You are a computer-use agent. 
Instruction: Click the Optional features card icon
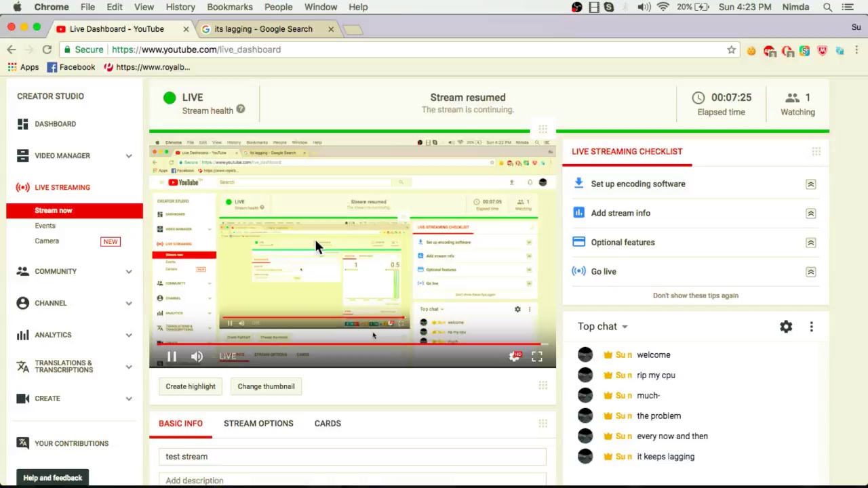(578, 242)
